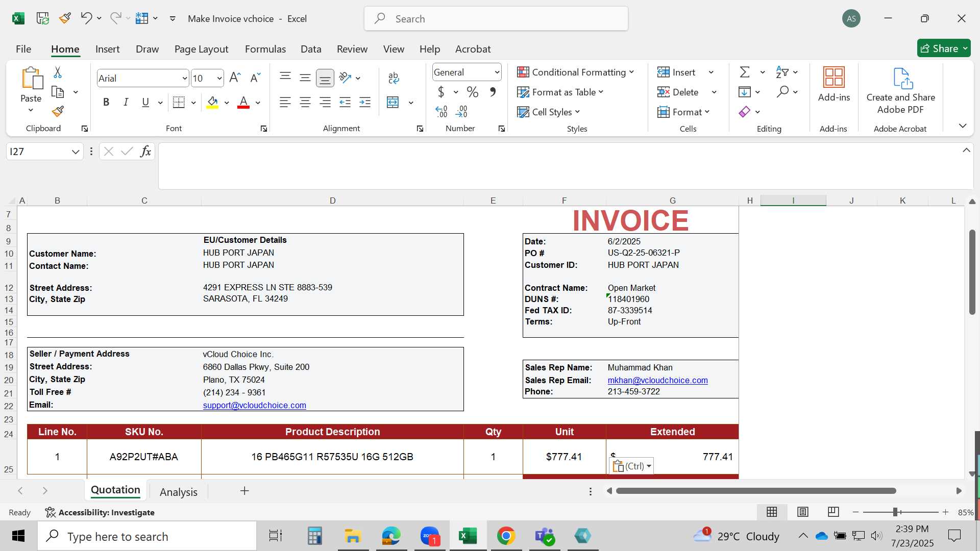Open the Insert ribbon tab

[x=107, y=49]
